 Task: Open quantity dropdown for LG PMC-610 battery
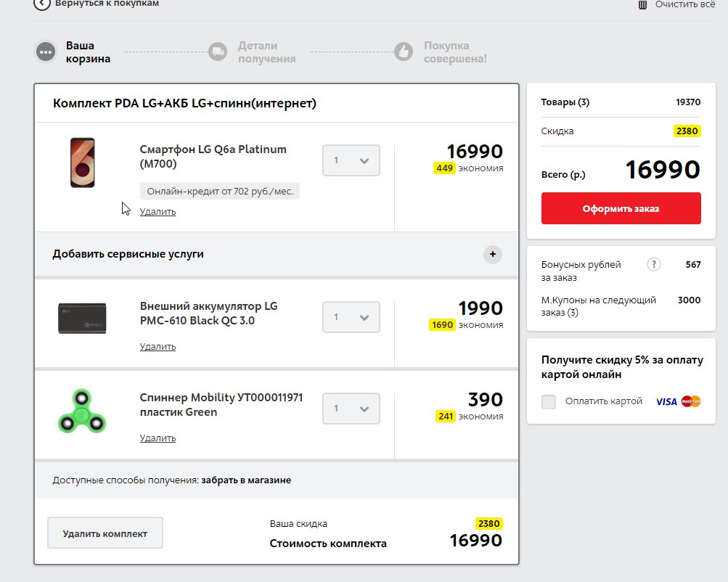tap(351, 317)
